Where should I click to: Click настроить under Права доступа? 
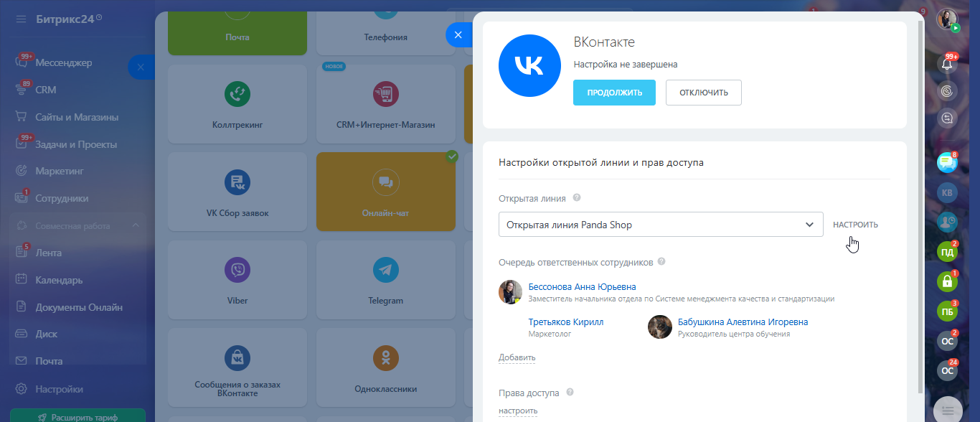point(518,411)
